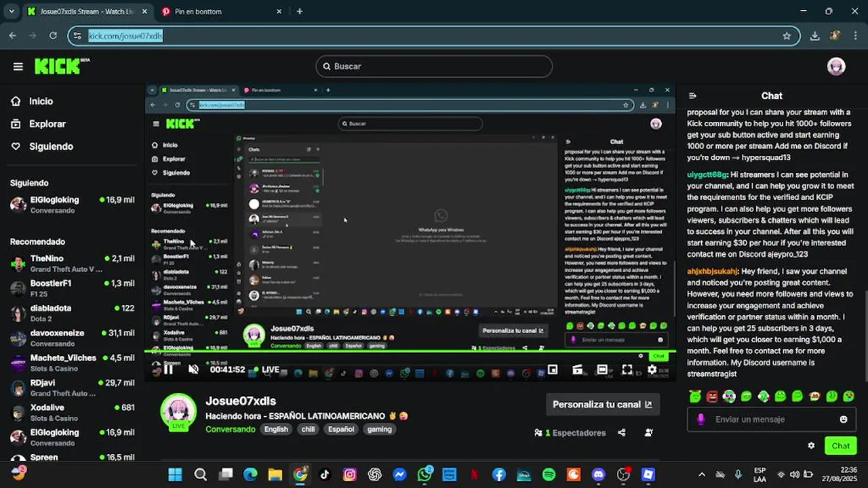This screenshot has width=868, height=488.
Task: Click the address bar URL
Action: tap(125, 36)
